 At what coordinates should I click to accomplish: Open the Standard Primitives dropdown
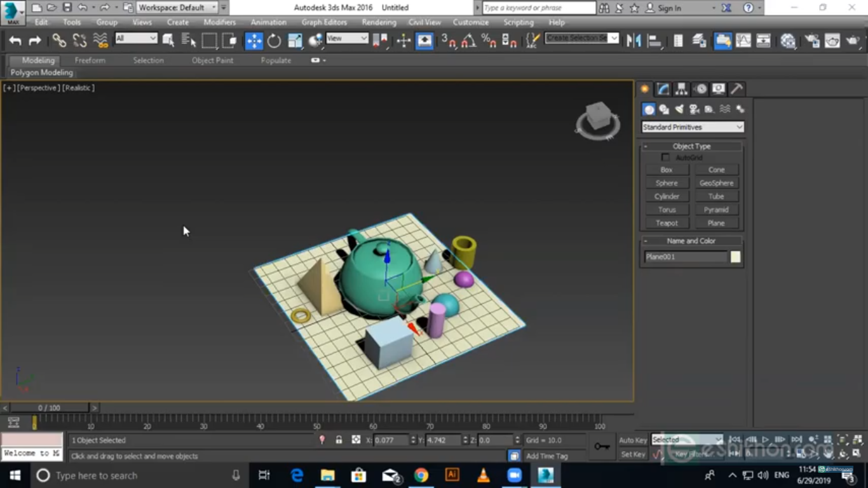click(692, 127)
